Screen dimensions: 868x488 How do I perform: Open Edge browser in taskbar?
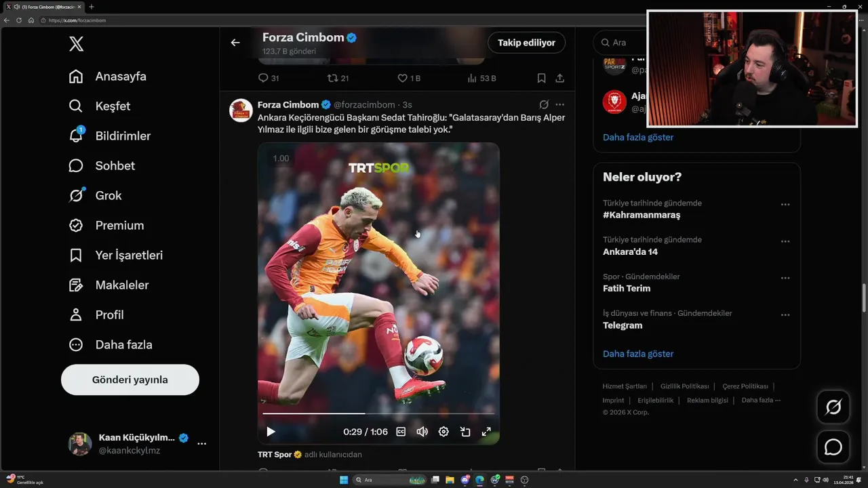tap(480, 480)
